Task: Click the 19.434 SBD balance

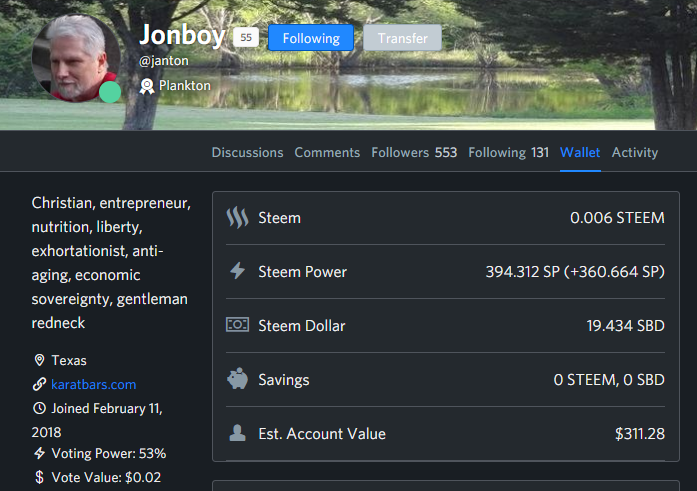Action: [x=625, y=326]
